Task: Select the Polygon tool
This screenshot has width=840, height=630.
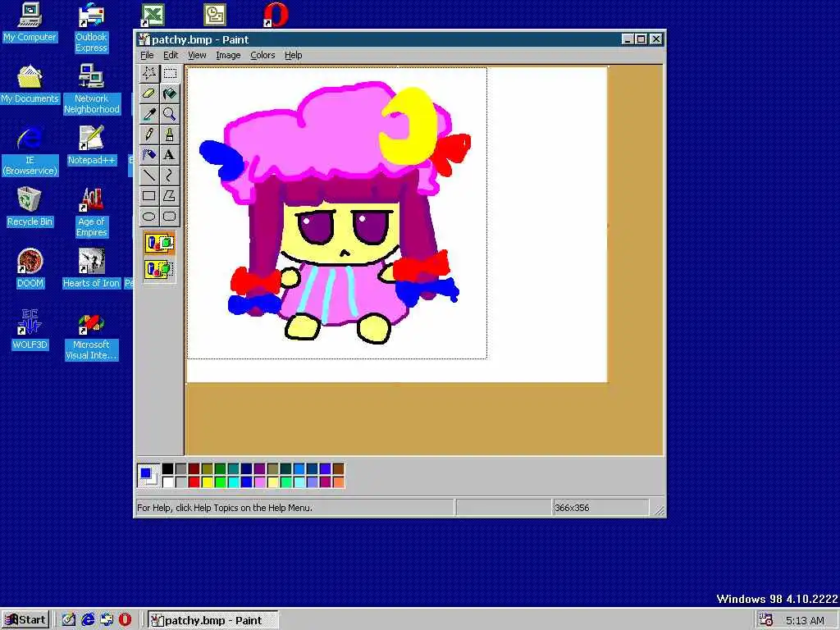Action: tap(170, 195)
